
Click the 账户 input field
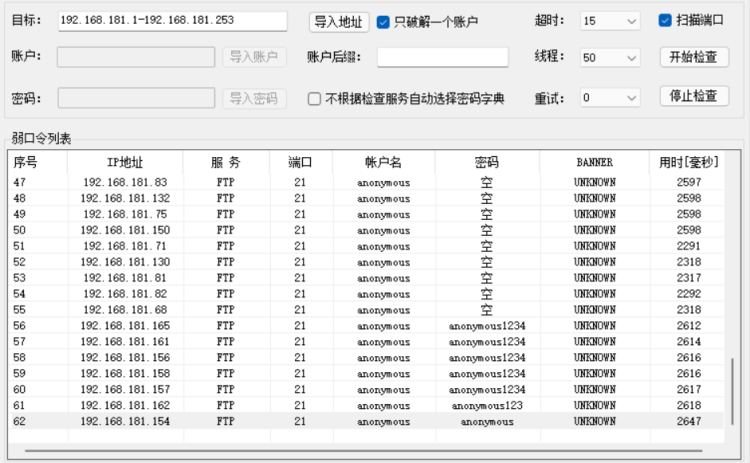(136, 57)
